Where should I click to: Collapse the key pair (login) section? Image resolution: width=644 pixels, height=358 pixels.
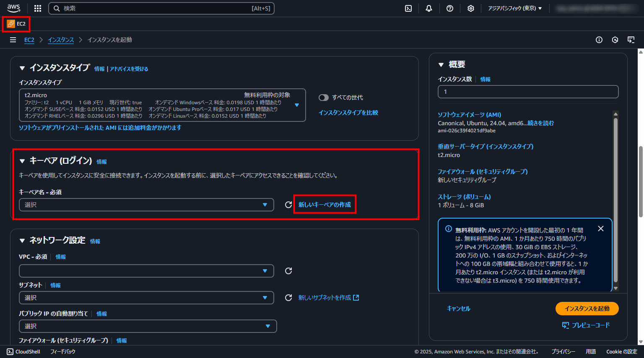[x=22, y=161]
